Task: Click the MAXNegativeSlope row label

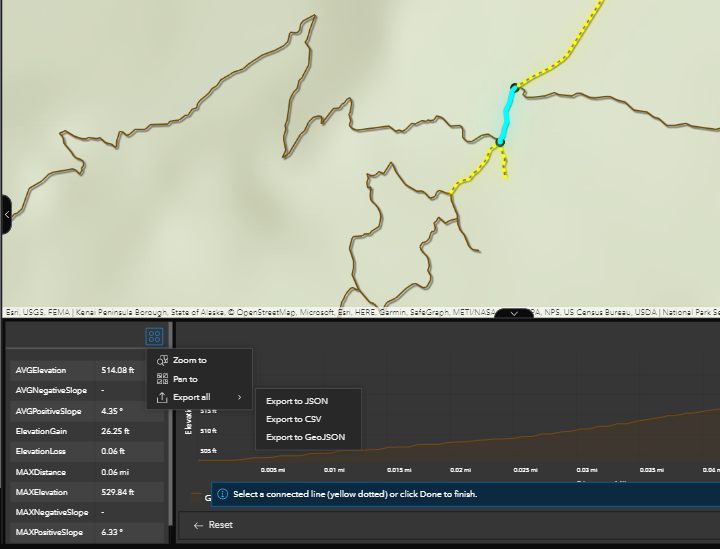Action: 52,512
